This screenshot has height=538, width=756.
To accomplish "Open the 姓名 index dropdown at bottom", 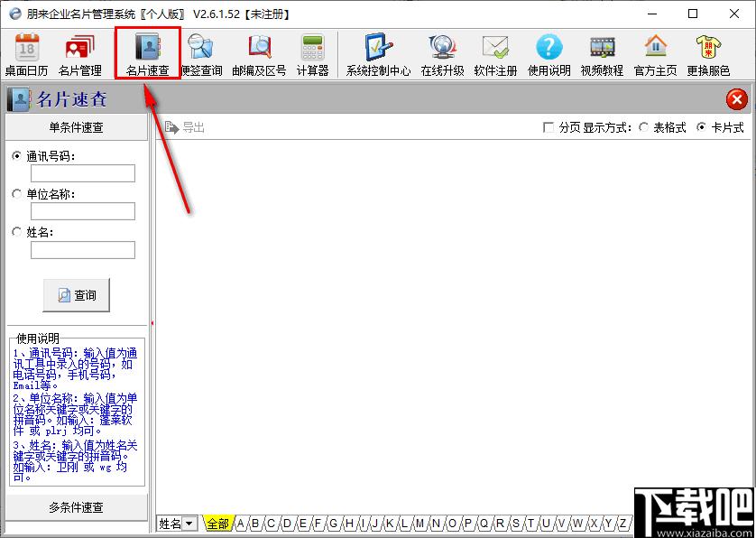I will [x=190, y=523].
